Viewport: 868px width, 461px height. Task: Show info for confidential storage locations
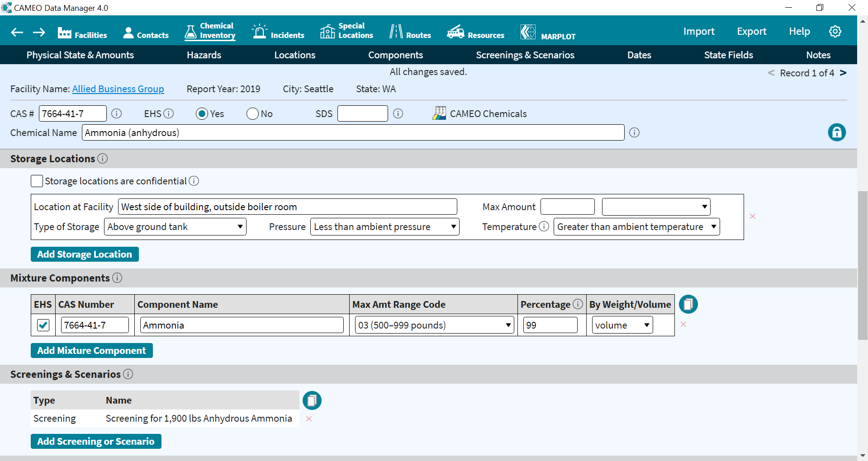point(194,181)
